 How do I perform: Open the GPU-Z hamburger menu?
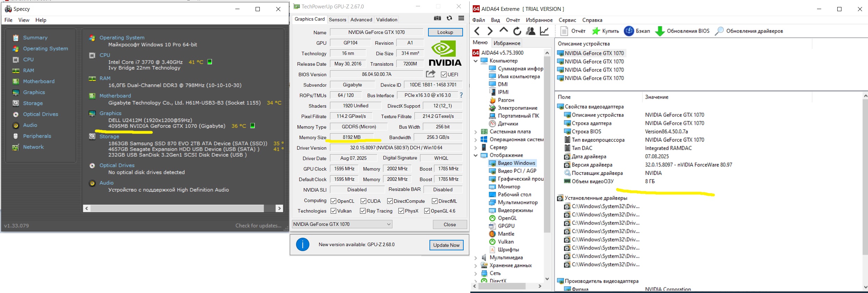pyautogui.click(x=461, y=18)
